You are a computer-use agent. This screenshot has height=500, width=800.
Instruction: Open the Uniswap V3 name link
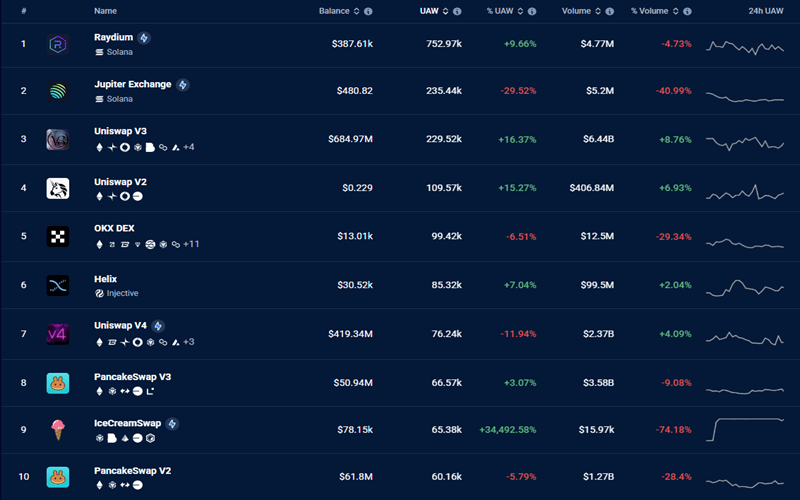120,131
